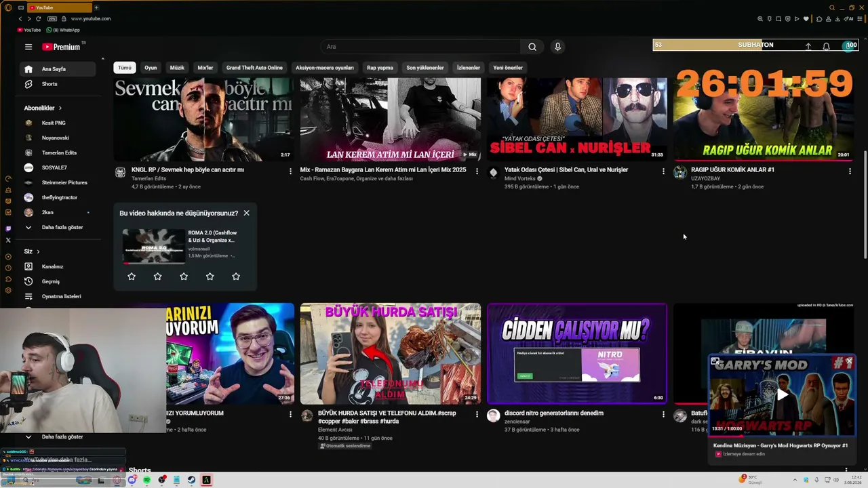The height and width of the screenshot is (488, 868).
Task: Open options for KNGL RP video
Action: (290, 171)
